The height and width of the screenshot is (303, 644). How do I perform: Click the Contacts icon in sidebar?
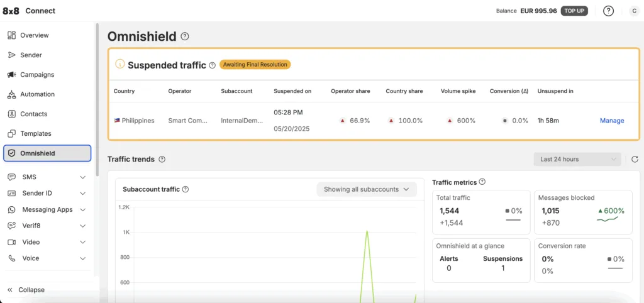[11, 114]
